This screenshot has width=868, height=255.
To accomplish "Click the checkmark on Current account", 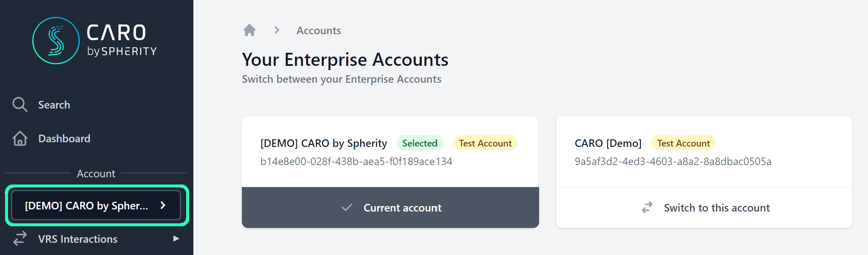I will pyautogui.click(x=347, y=208).
